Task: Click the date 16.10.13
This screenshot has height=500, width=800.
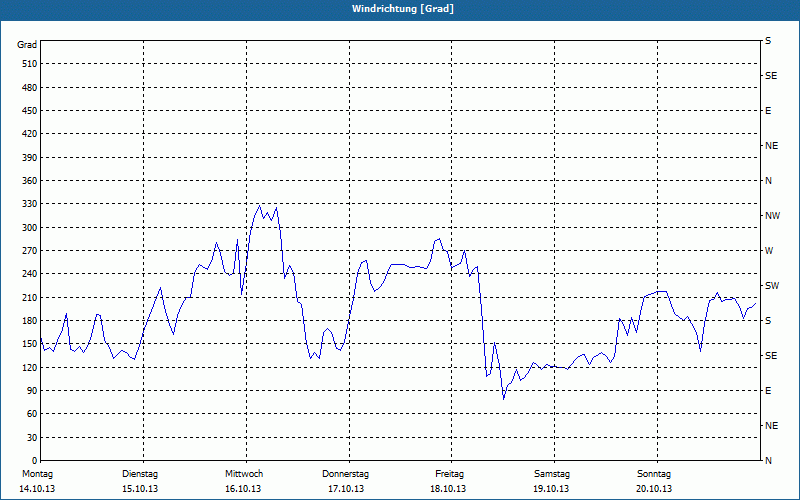Action: pos(243,489)
